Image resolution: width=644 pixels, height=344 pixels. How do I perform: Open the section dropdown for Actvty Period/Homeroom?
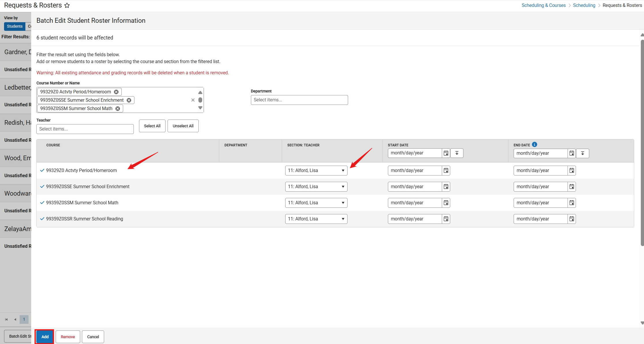coord(316,171)
